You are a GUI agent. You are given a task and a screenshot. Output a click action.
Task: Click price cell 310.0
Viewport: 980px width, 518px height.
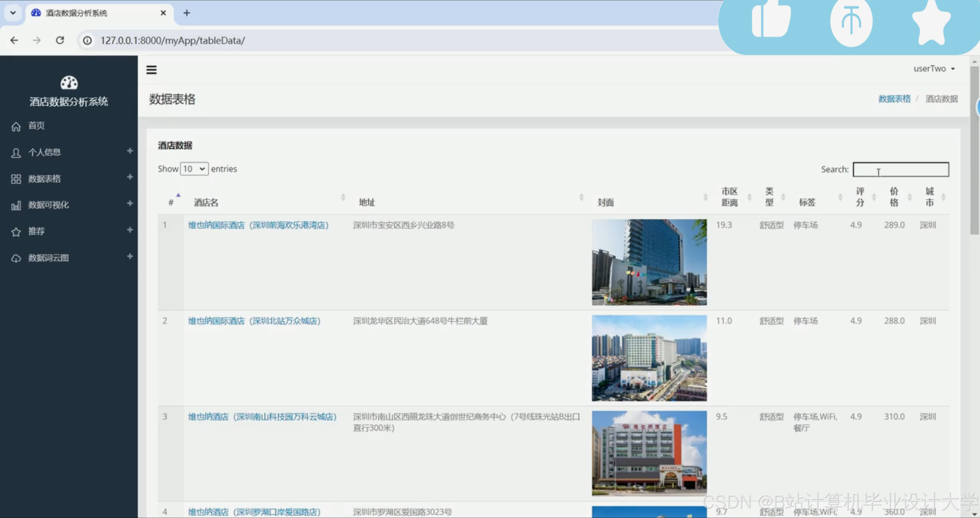[x=894, y=417]
